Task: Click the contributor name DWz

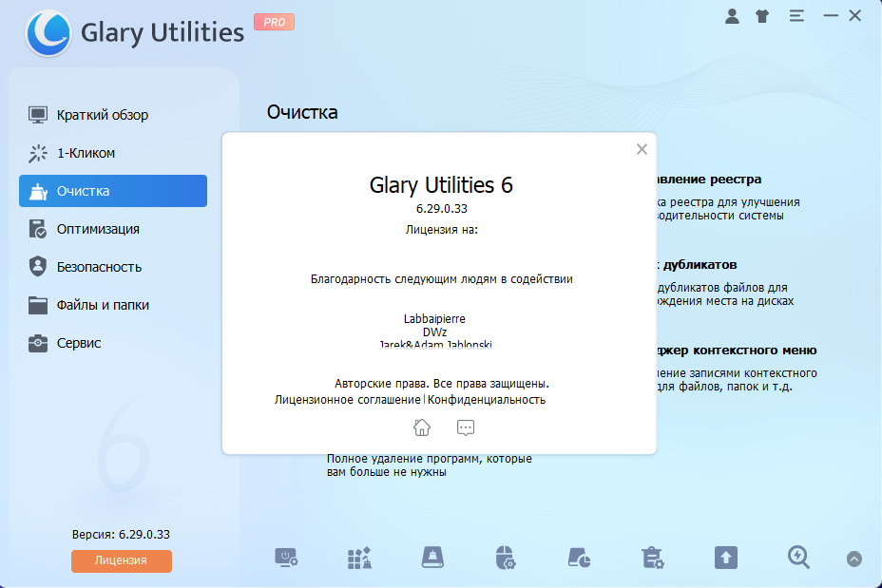Action: tap(434, 332)
